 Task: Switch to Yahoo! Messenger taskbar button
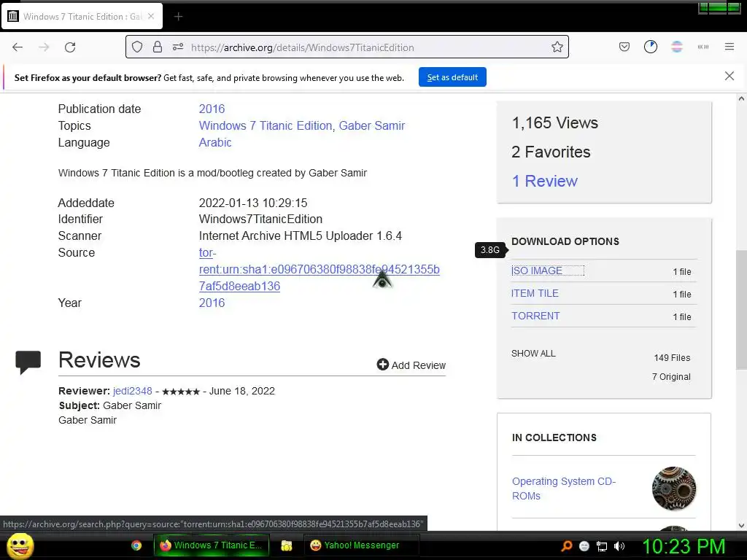click(x=361, y=545)
